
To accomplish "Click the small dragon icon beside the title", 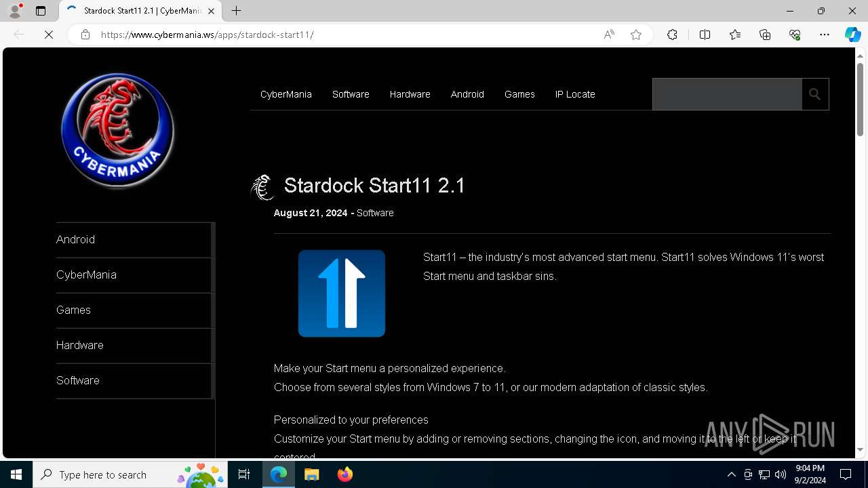I will (x=262, y=187).
